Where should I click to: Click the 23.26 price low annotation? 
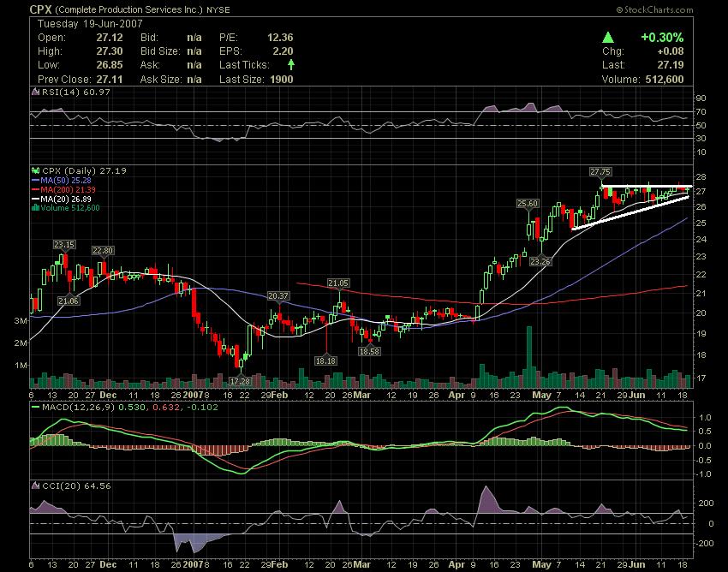pyautogui.click(x=540, y=261)
